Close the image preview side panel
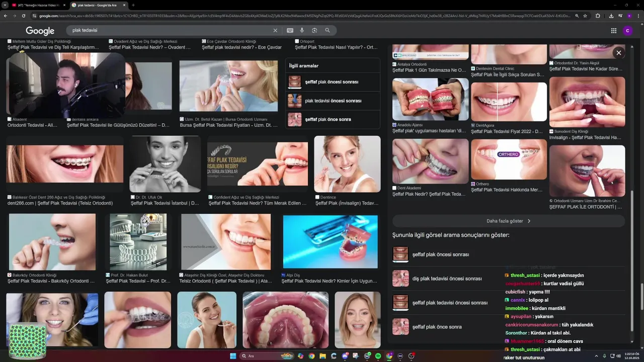 click(619, 53)
